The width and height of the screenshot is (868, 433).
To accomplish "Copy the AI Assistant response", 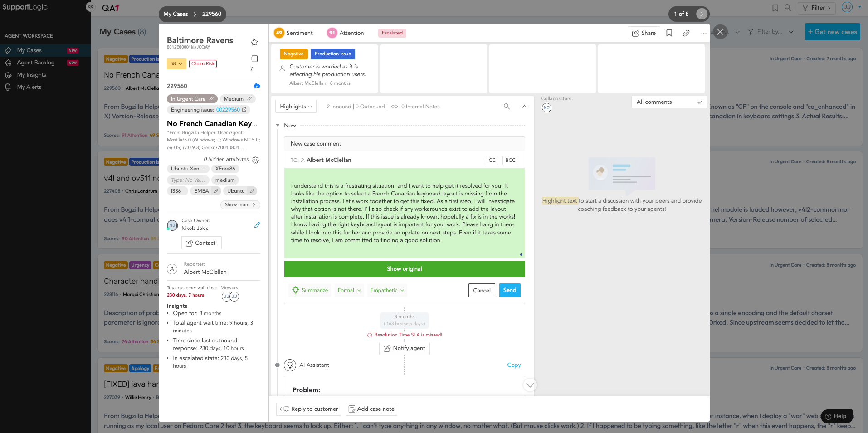I will point(514,365).
